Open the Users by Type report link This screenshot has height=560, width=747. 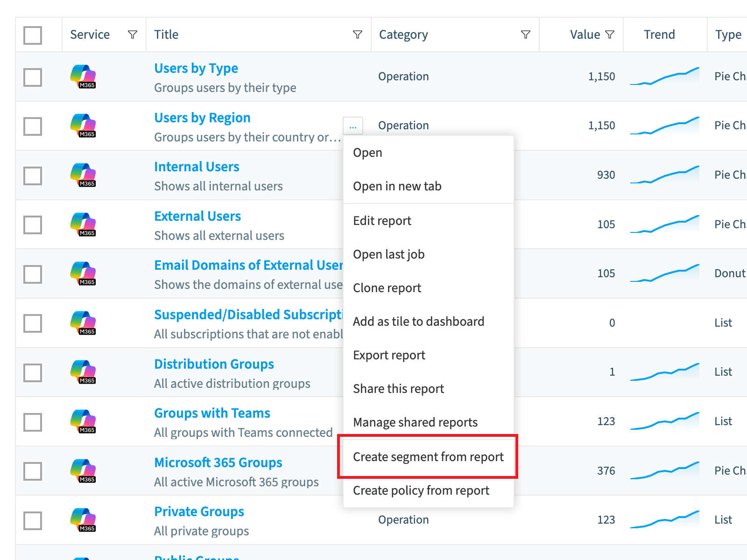(x=196, y=68)
